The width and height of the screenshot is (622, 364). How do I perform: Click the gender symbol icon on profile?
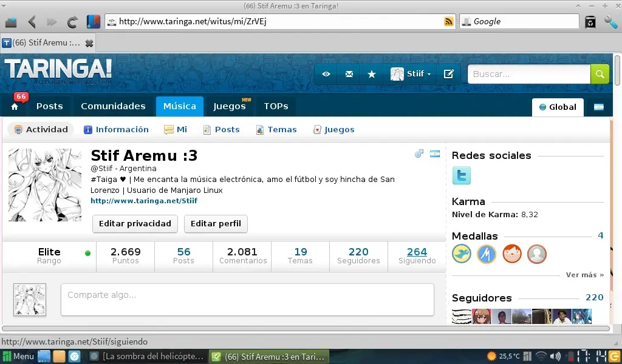419,153
